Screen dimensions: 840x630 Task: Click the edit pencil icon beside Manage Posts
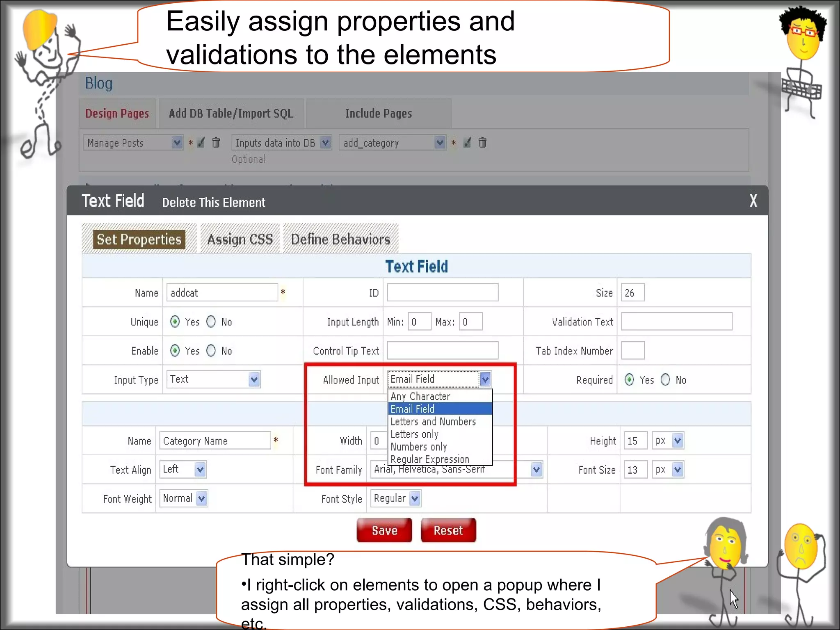pos(201,142)
